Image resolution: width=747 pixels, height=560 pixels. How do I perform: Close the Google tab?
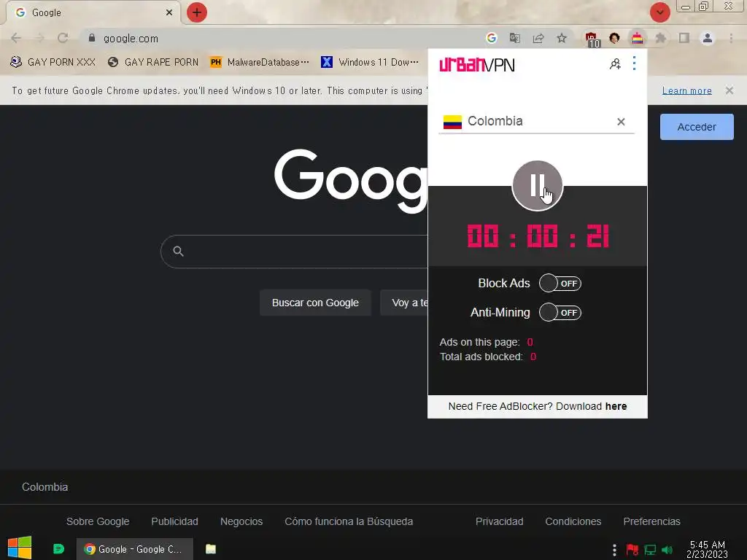click(x=169, y=13)
